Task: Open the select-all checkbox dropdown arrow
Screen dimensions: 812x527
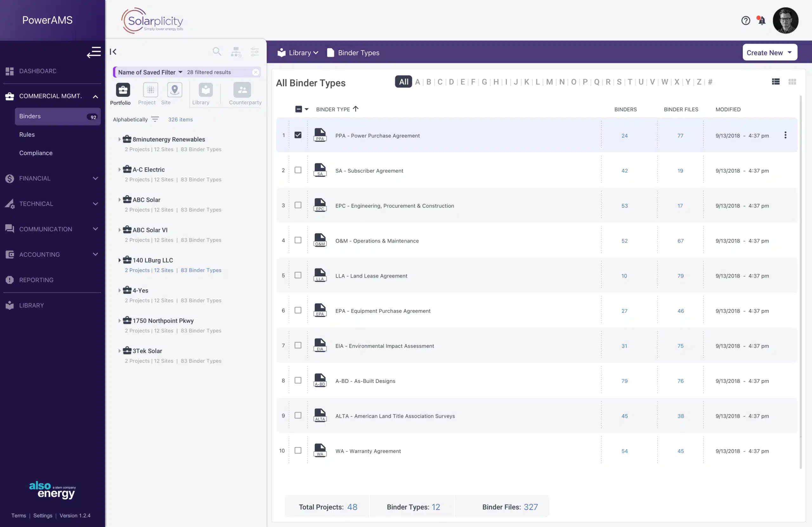Action: (x=306, y=109)
